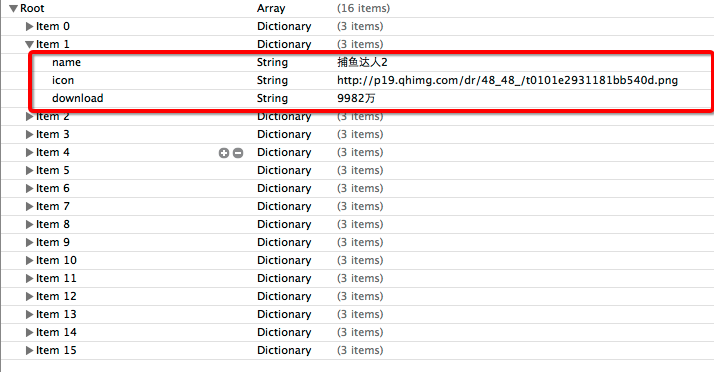Expand Item 0 disclosure triangle
This screenshot has height=372, width=714.
point(29,26)
